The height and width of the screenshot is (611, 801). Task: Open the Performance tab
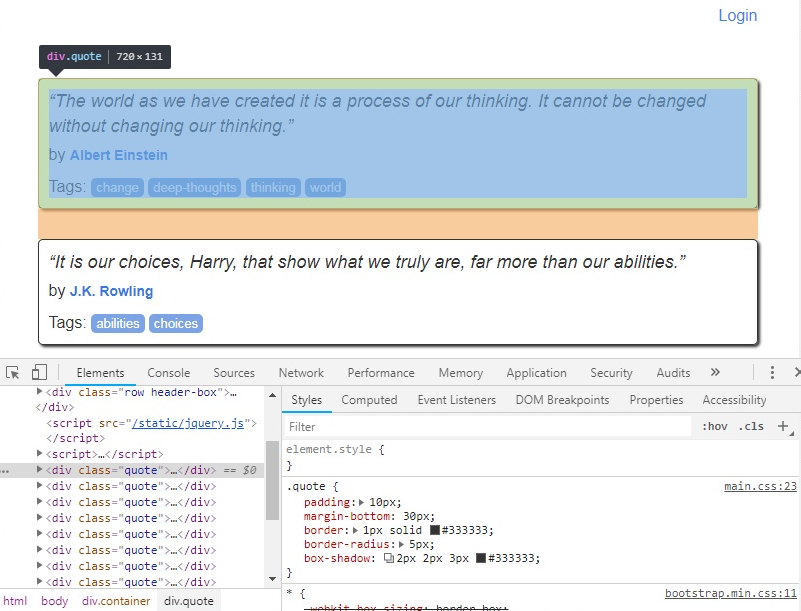pos(381,373)
